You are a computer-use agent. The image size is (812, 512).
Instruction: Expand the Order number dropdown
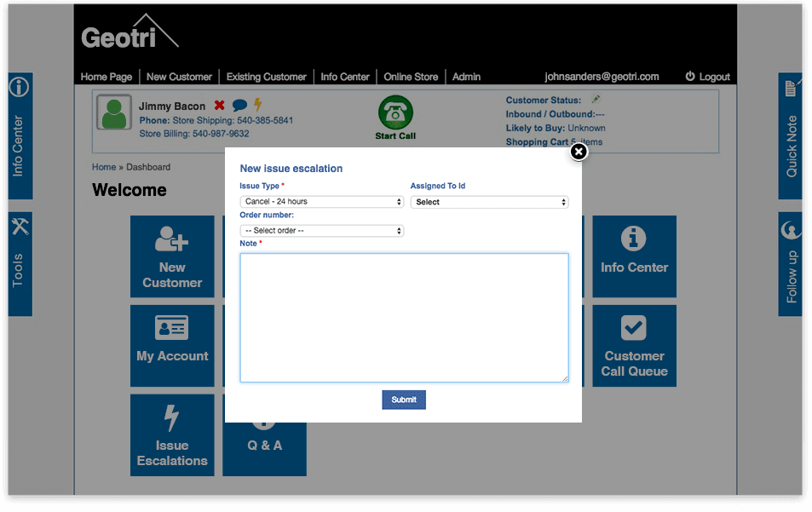321,230
